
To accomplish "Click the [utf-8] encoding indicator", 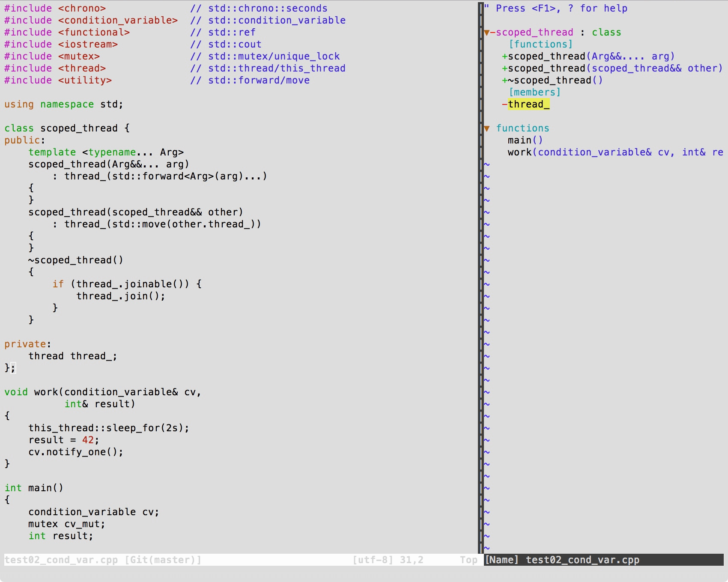I will point(373,560).
